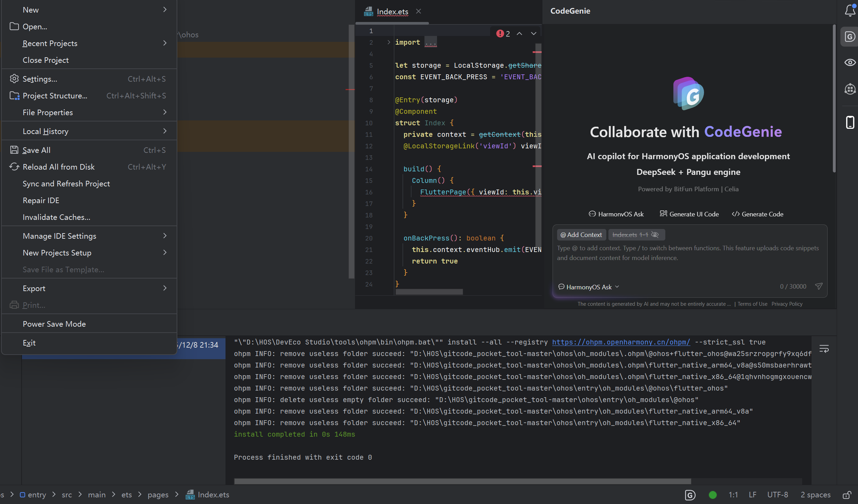Click the green status indicator dot
This screenshot has height=504, width=858.
[713, 495]
